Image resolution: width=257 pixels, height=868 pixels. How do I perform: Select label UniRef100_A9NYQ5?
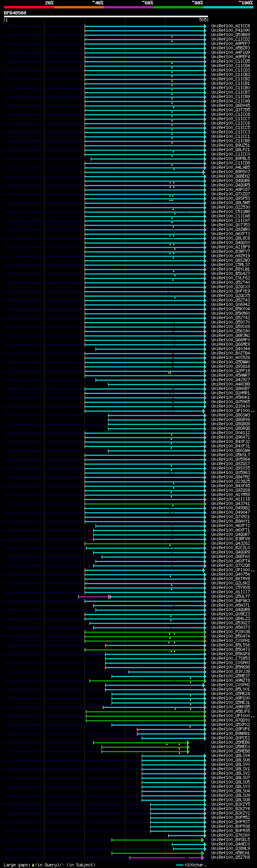(x=230, y=707)
